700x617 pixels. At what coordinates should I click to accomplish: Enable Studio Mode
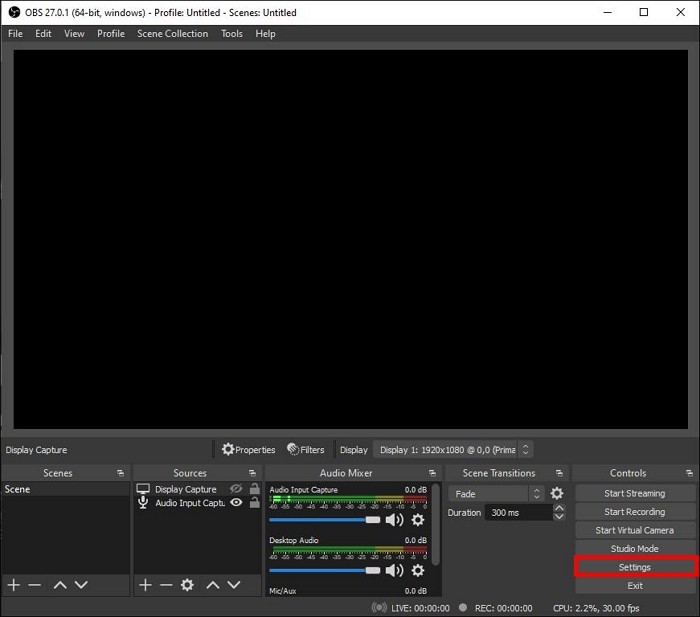(634, 549)
